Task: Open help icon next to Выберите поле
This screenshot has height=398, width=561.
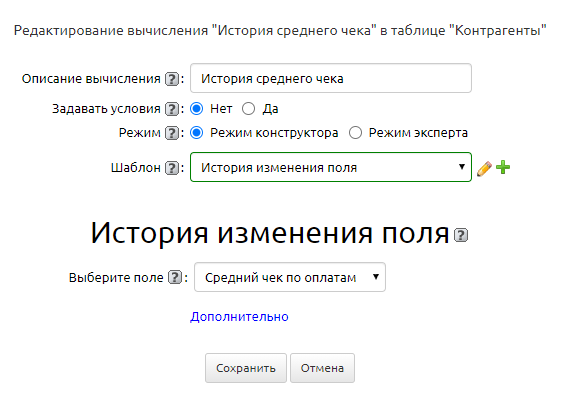Action: [175, 277]
